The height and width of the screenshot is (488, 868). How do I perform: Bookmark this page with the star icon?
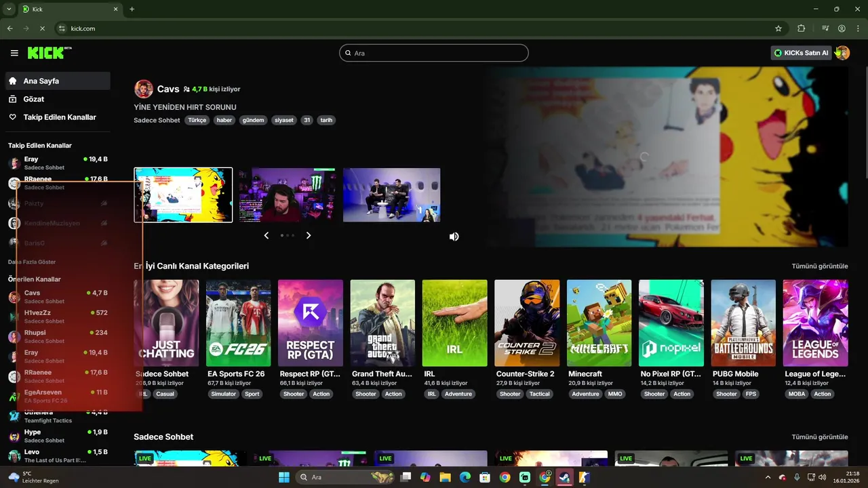(x=778, y=28)
